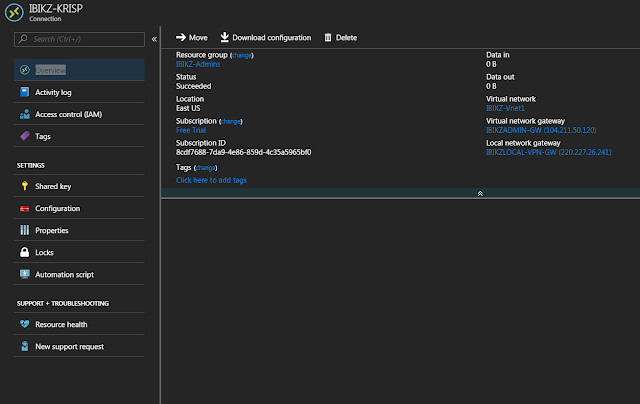Open New support request
This screenshot has height=404, width=640.
pyautogui.click(x=79, y=346)
